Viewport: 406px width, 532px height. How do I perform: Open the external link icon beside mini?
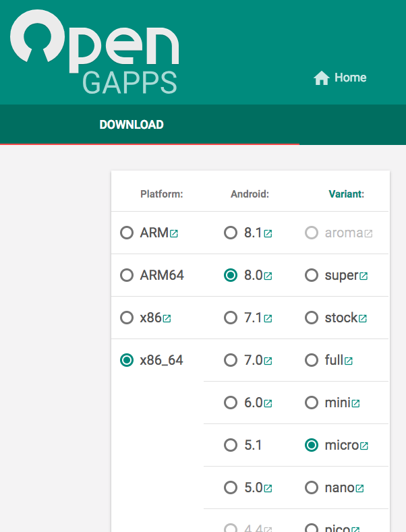pyautogui.click(x=355, y=403)
